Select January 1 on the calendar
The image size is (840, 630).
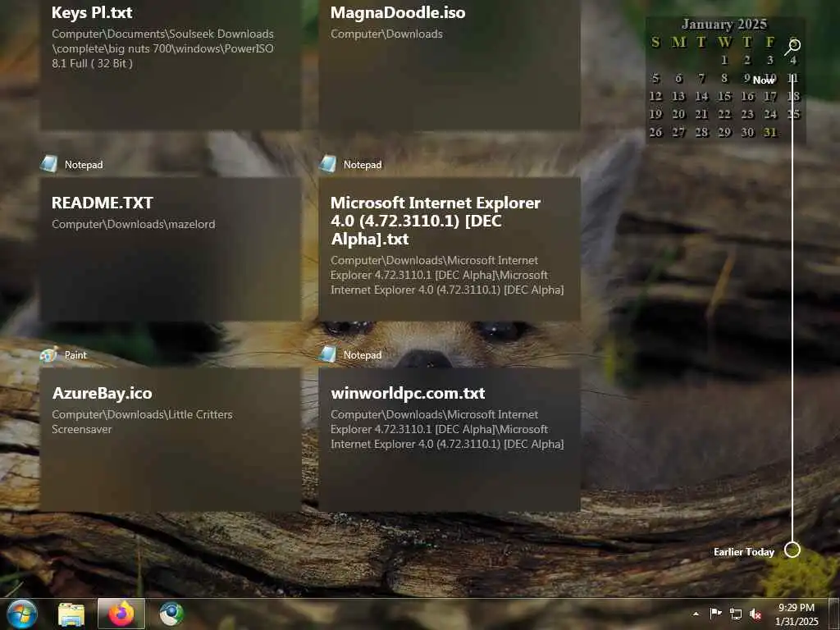[x=724, y=60]
